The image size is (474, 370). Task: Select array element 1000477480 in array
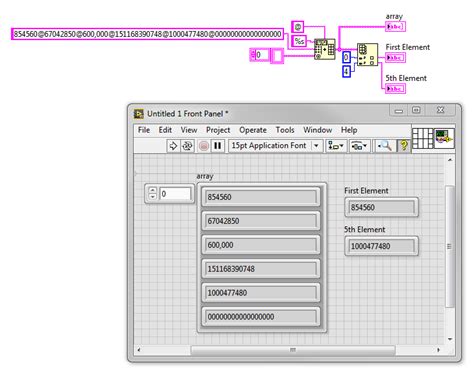(261, 293)
